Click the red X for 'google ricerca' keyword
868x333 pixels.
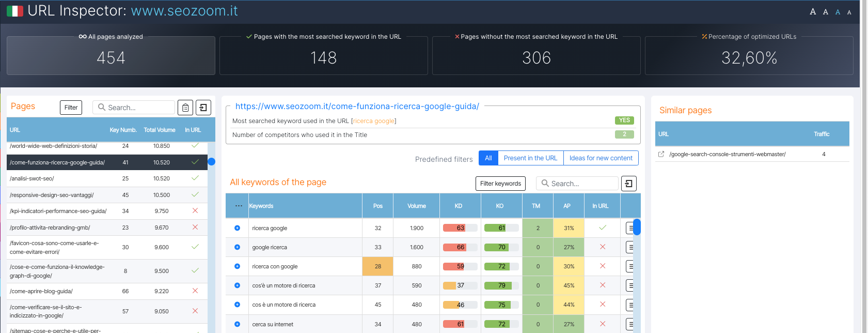coord(603,247)
